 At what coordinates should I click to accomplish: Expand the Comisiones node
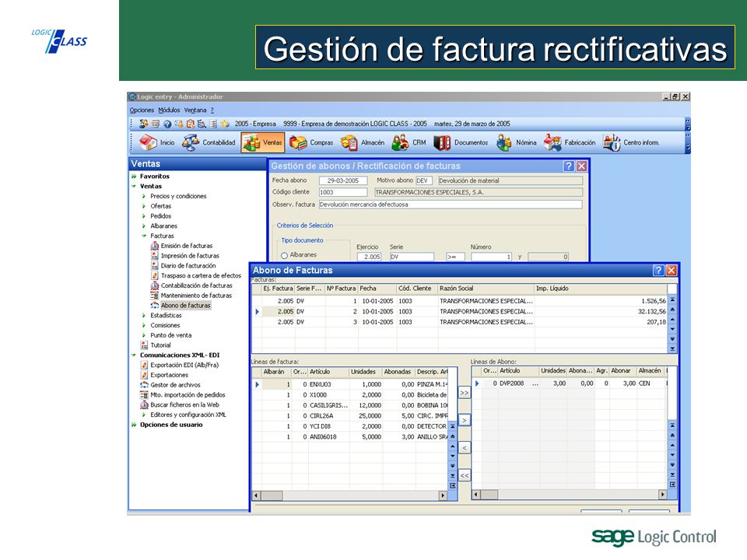tap(143, 326)
